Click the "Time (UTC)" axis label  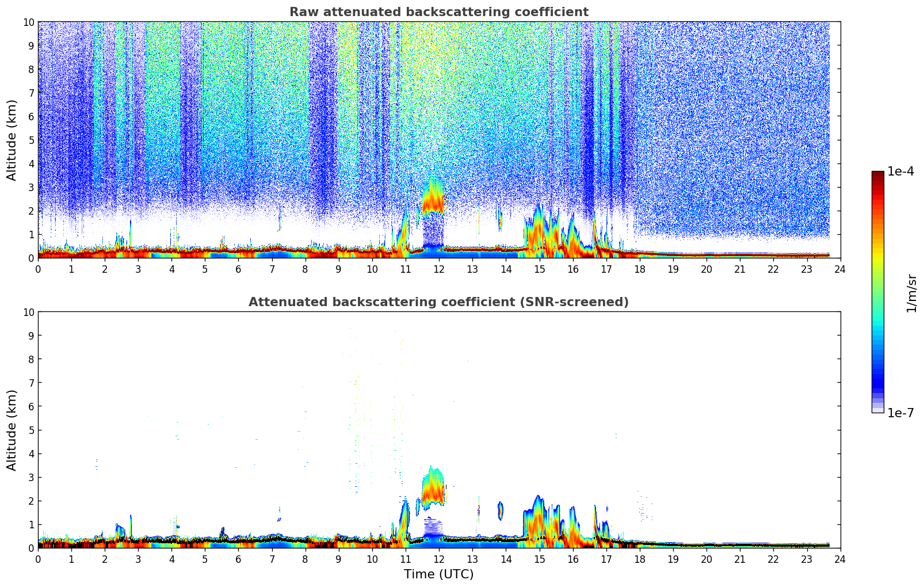438,574
